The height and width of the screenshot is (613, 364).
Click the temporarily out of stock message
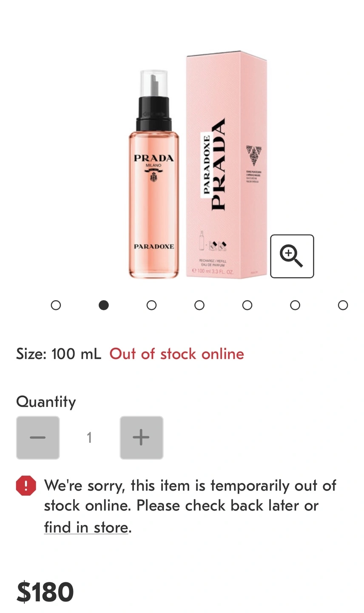tap(190, 506)
